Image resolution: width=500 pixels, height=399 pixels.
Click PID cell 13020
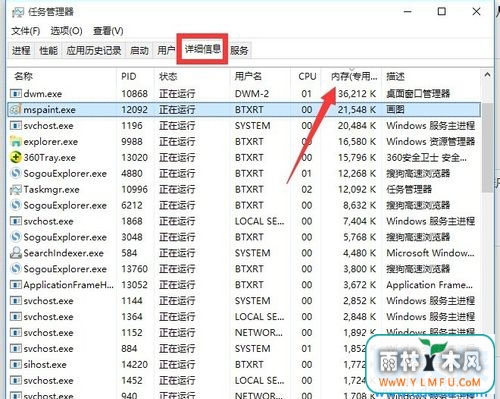pyautogui.click(x=134, y=157)
